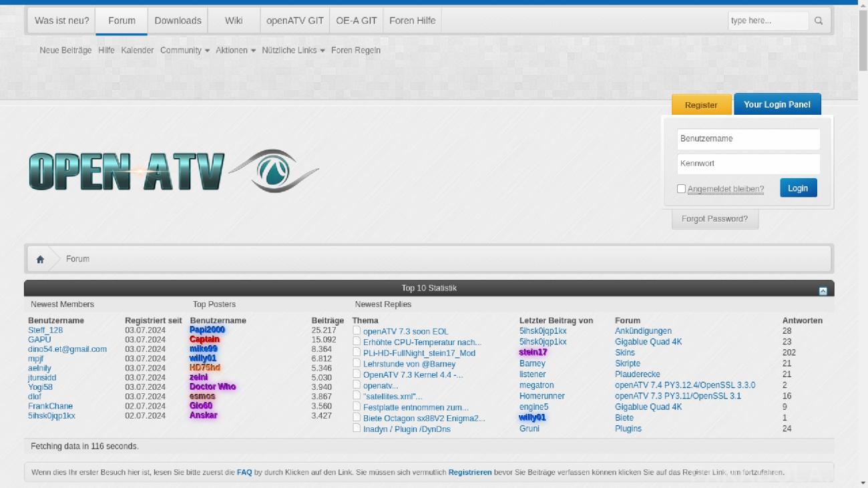Click post icon beside PLi-HD-FullNight_stein17_Mod

click(357, 352)
